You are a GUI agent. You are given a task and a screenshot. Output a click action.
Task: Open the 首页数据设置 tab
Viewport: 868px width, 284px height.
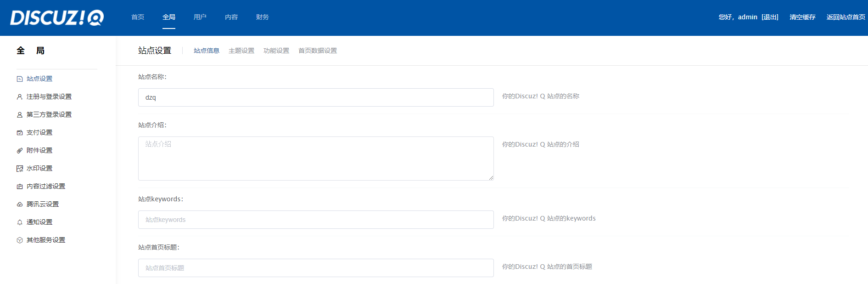click(x=318, y=51)
